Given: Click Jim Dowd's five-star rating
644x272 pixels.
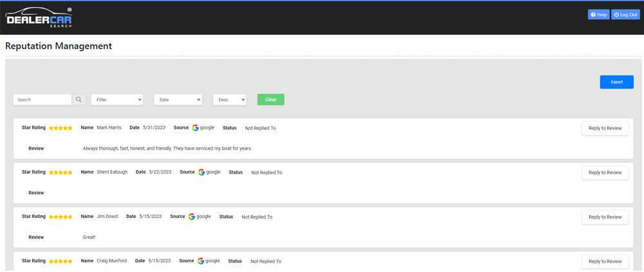Looking at the screenshot, I should click(61, 217).
